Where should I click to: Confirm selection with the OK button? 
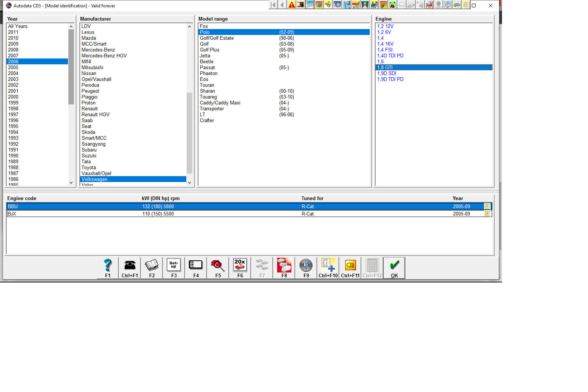394,268
